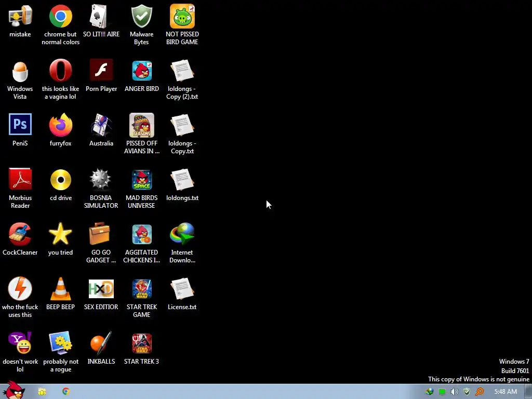Click the green monitor tray icon

pos(442,392)
